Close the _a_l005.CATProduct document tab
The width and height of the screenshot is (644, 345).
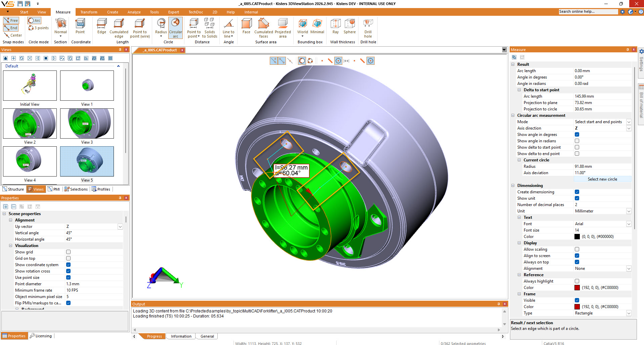(x=182, y=50)
